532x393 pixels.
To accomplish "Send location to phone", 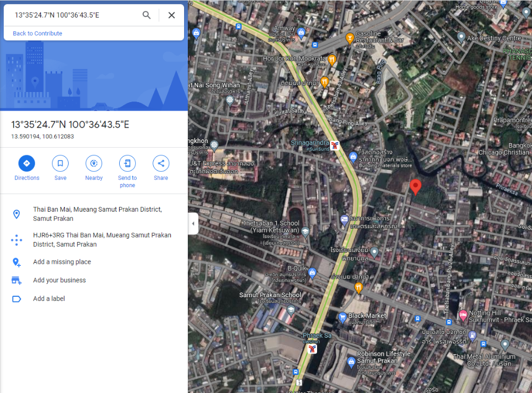I will [x=127, y=172].
